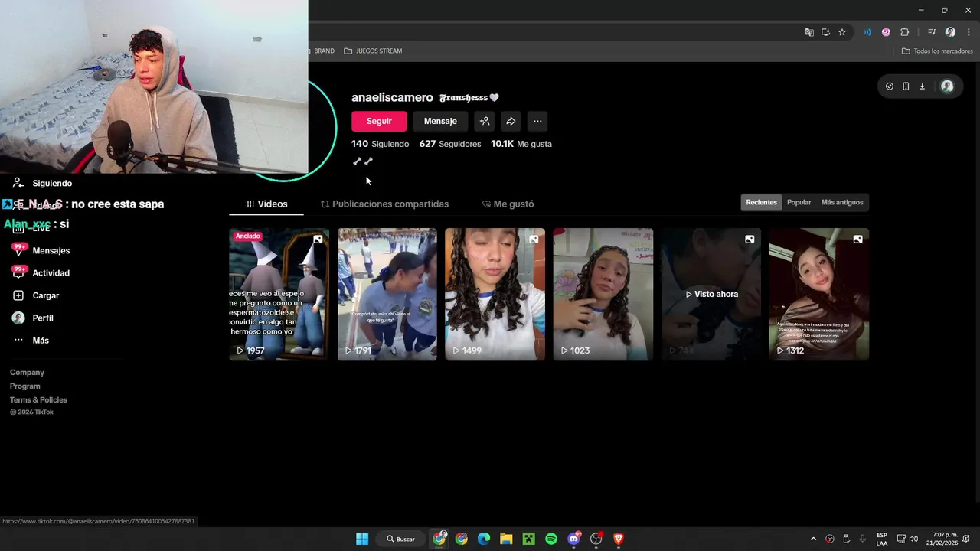Sort videos by Popular
Screen dimensions: 980x551
pos(799,202)
